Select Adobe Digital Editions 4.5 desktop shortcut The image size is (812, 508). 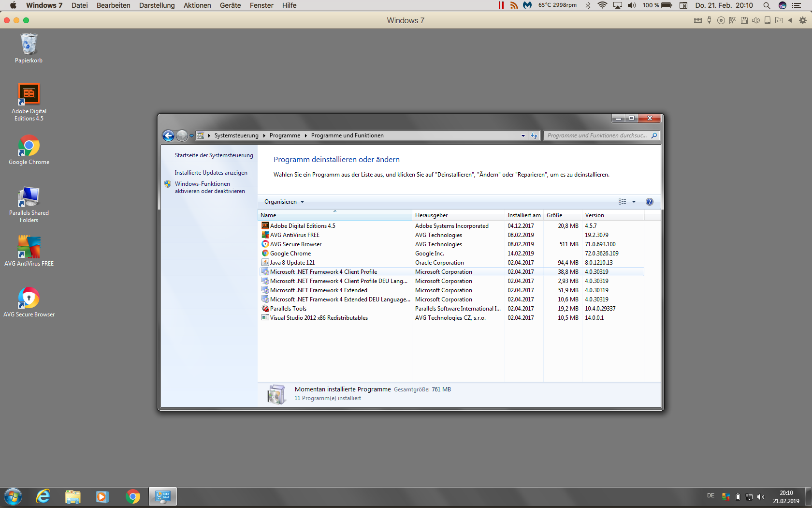29,102
